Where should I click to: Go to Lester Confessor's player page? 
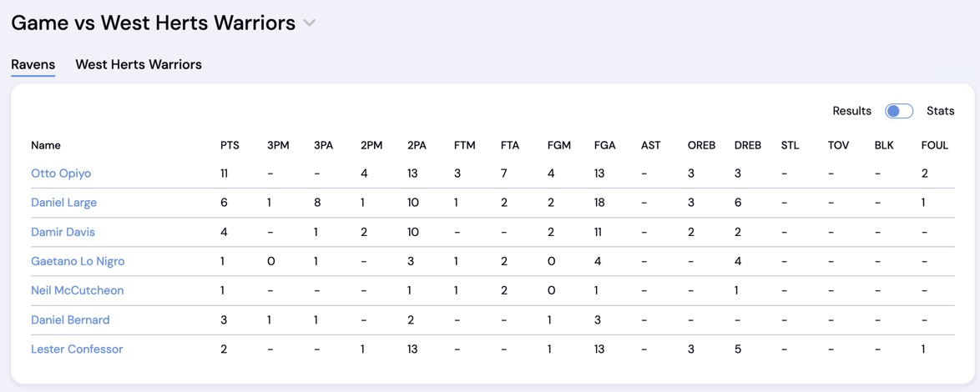click(77, 349)
